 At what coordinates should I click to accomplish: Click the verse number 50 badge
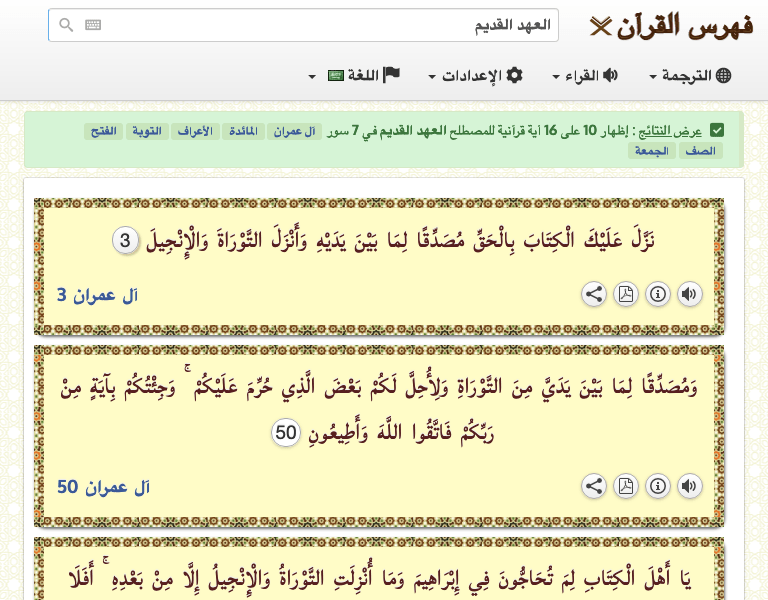click(287, 432)
